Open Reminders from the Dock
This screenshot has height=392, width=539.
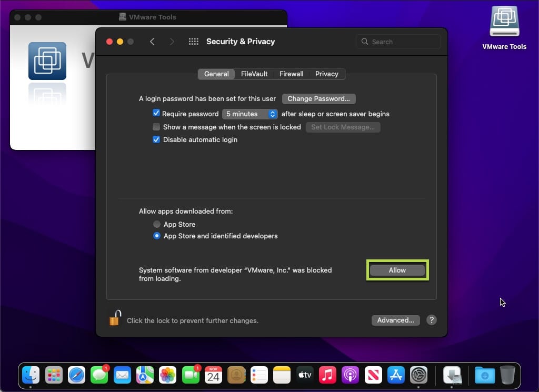click(x=259, y=375)
